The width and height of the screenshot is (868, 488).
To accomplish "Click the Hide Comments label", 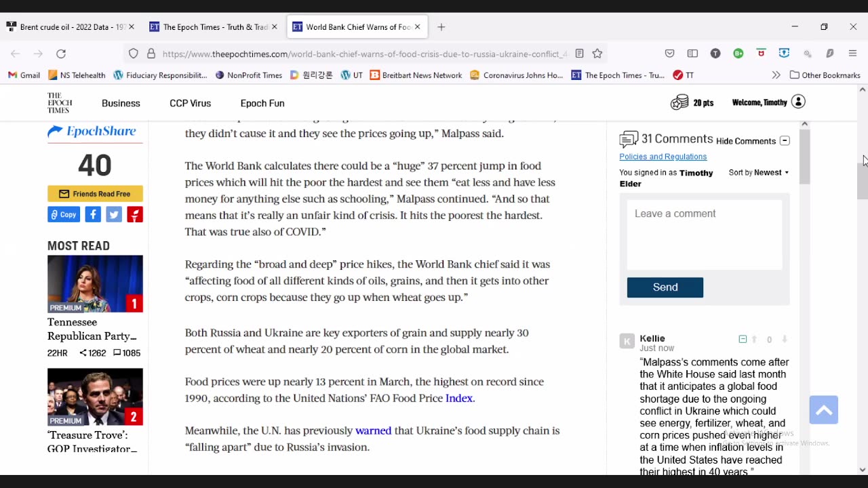I will 746,141.
